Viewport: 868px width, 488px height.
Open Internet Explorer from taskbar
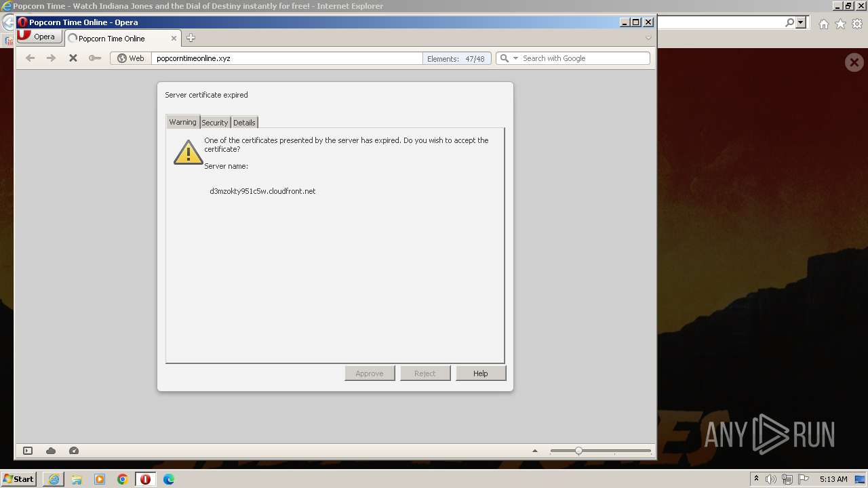point(54,479)
